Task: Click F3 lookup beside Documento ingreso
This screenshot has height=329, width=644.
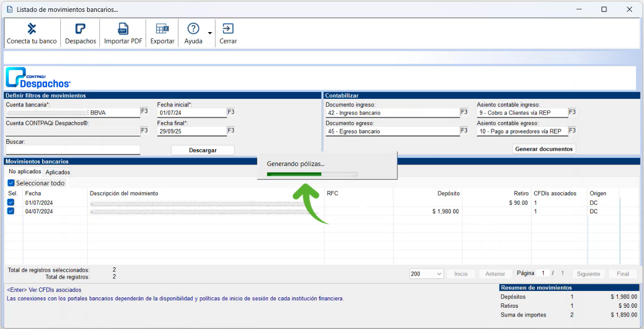Action: (464, 112)
